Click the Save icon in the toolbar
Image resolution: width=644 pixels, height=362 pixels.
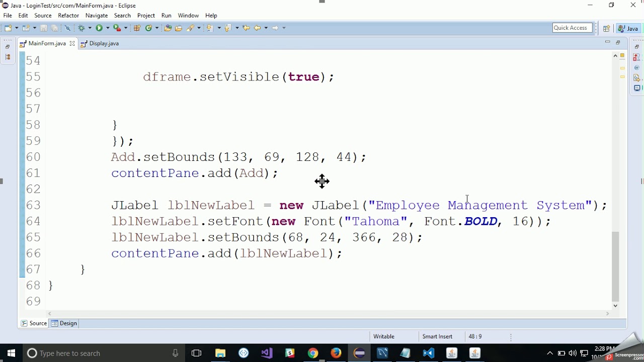44,28
